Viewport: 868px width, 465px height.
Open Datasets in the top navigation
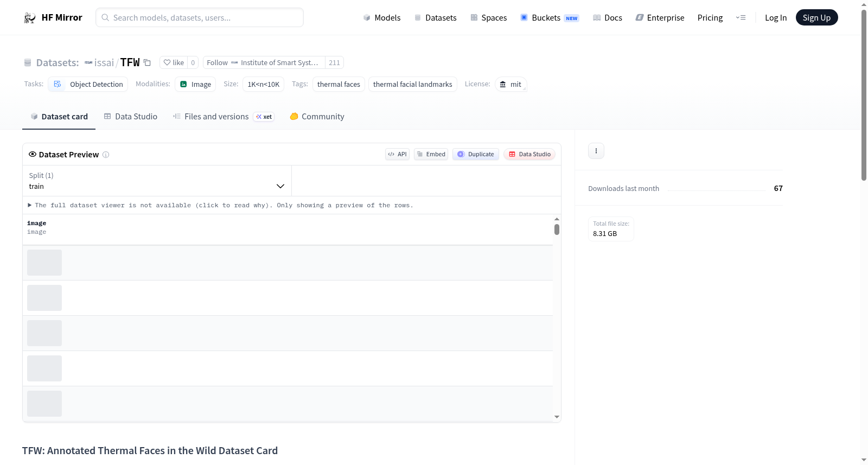[435, 17]
